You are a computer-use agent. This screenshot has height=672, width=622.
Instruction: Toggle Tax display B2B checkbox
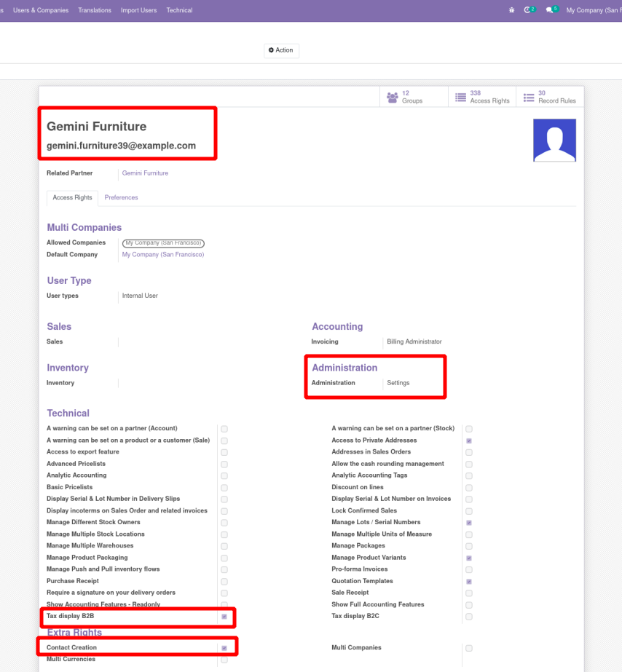tap(224, 617)
